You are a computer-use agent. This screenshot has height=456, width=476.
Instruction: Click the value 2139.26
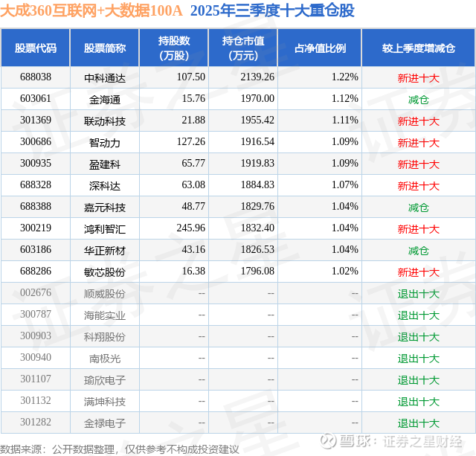[257, 77]
